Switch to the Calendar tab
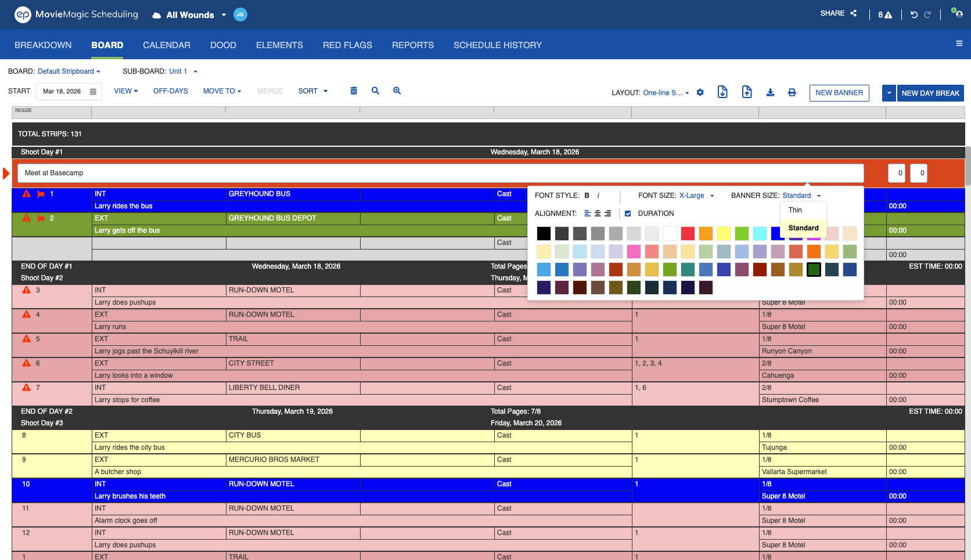The width and height of the screenshot is (971, 560). point(167,45)
